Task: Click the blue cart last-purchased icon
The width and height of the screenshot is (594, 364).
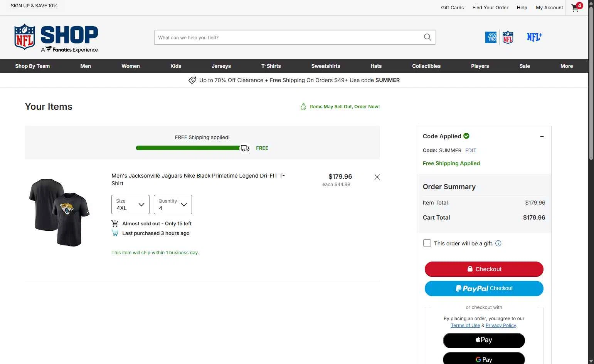Action: click(115, 233)
